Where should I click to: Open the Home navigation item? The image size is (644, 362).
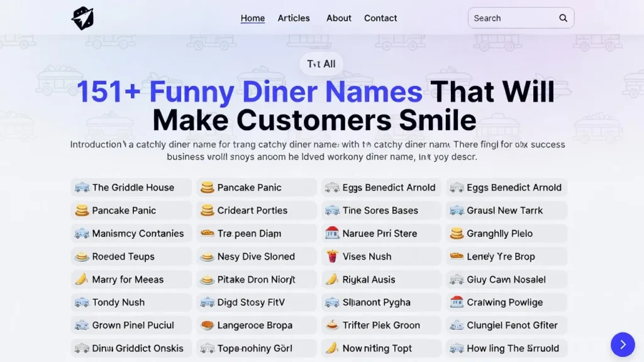(252, 18)
